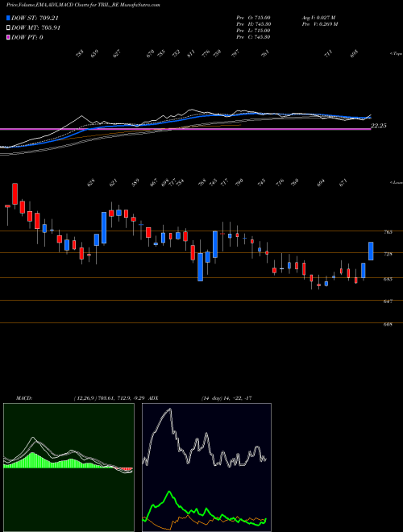Click the 694 low value label
The image size is (403, 532).
[321, 183]
